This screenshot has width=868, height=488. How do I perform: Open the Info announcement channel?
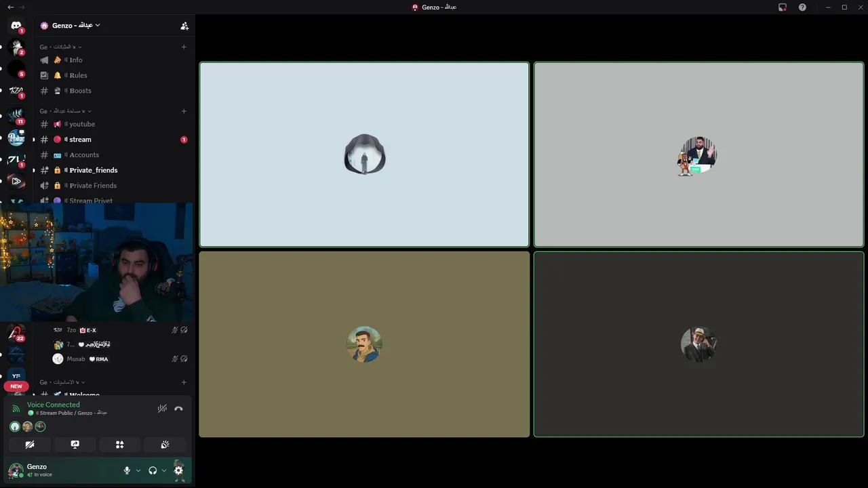click(x=113, y=60)
